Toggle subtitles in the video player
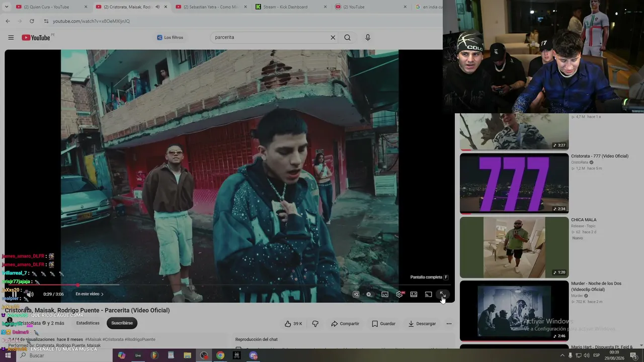The width and height of the screenshot is (644, 362). pos(385,294)
